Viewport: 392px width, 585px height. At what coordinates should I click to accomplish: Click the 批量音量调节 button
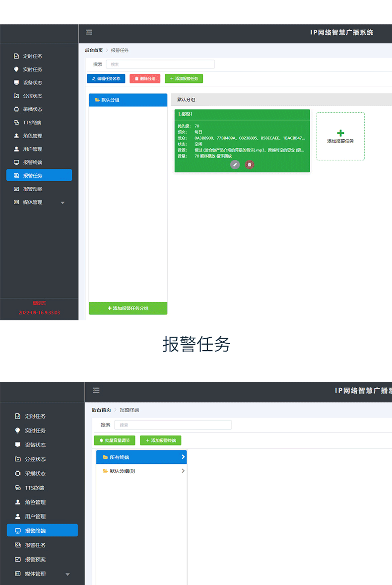[x=115, y=440]
